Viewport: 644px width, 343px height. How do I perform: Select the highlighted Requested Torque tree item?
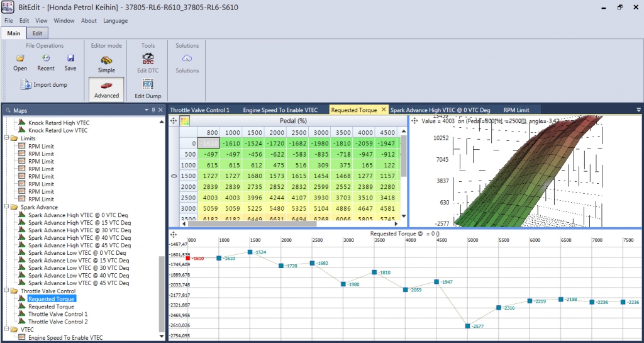[52, 299]
